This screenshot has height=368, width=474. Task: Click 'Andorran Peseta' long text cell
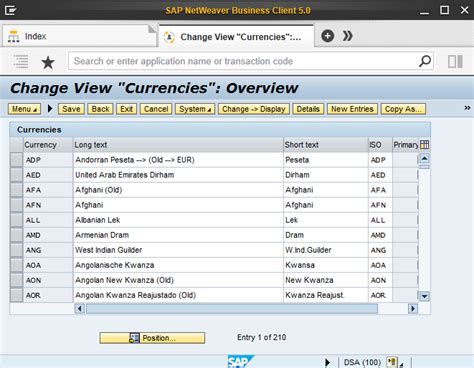(x=178, y=160)
